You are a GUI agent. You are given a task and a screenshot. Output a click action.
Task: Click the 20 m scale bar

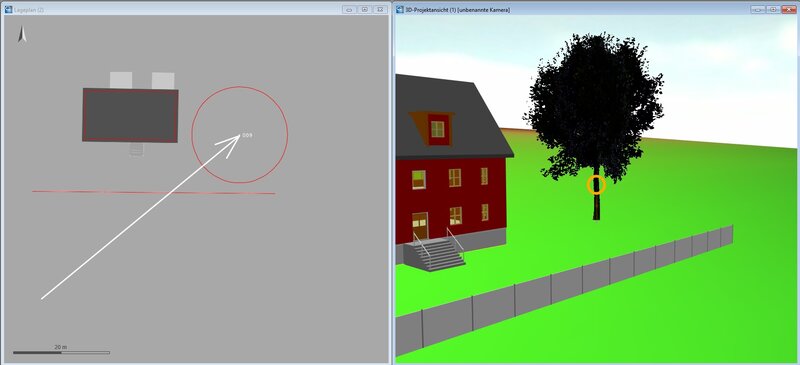tap(61, 352)
